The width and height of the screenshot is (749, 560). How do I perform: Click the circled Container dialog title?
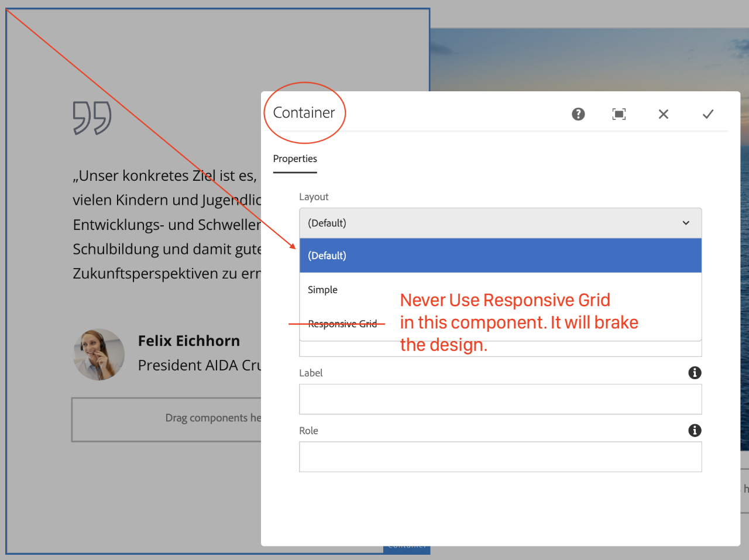click(x=304, y=112)
